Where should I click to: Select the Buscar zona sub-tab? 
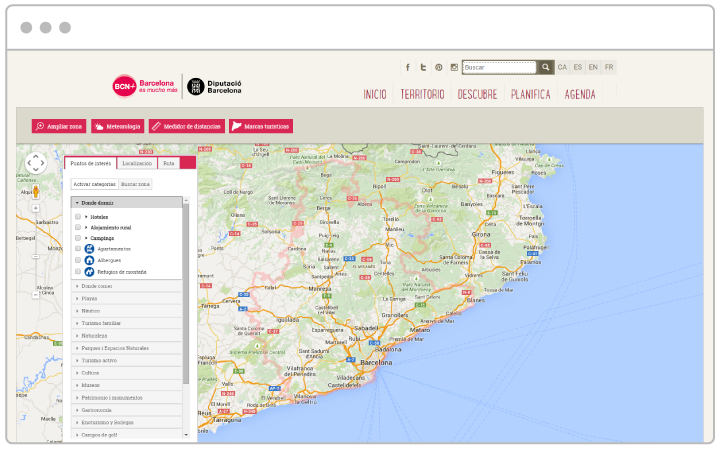point(135,184)
